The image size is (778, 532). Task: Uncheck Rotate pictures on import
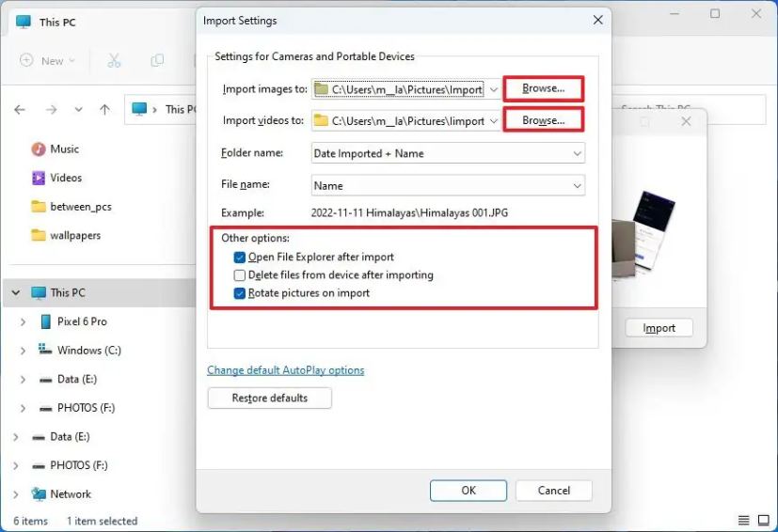240,293
